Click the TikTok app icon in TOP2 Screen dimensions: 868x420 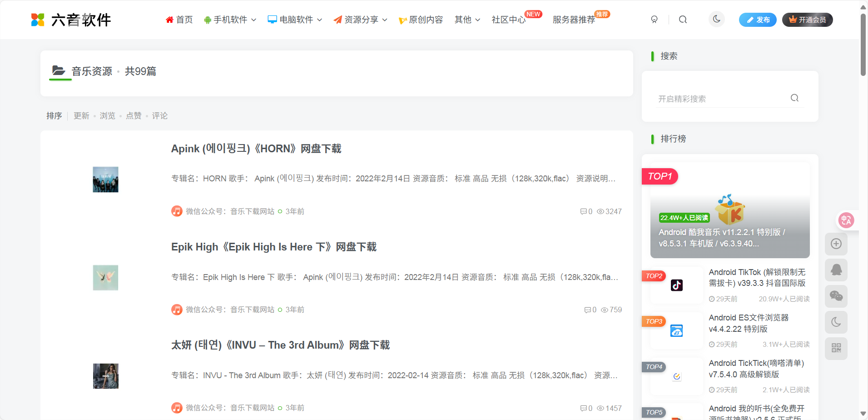[677, 285]
